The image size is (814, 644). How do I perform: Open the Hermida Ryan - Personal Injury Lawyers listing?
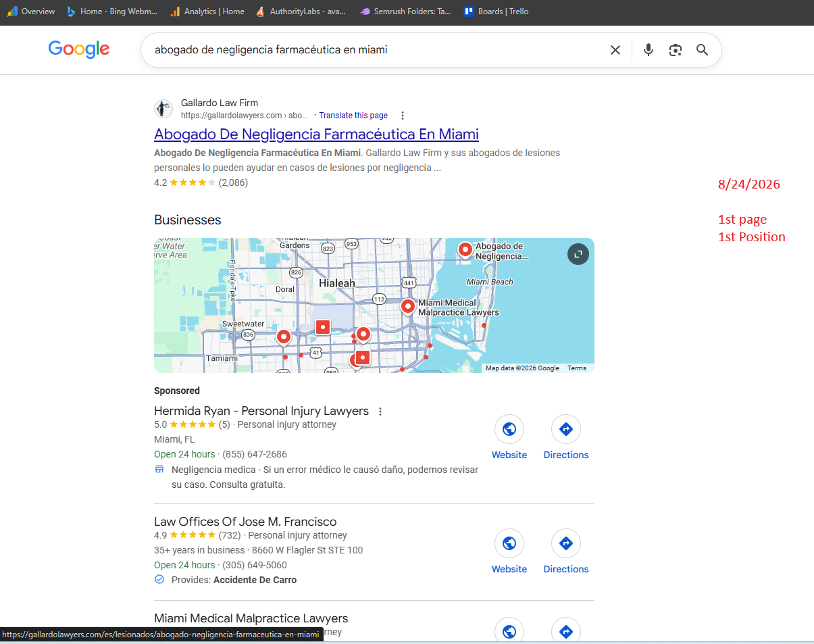[x=261, y=411]
